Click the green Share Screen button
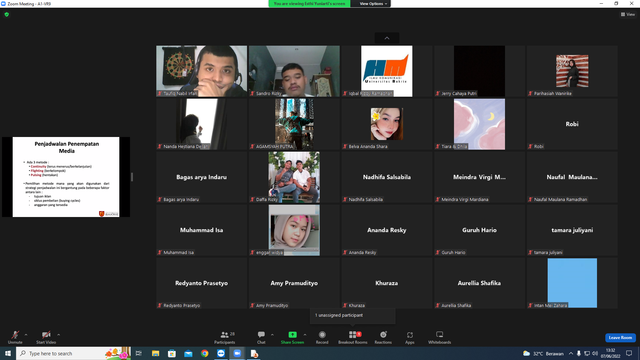 (x=292, y=337)
